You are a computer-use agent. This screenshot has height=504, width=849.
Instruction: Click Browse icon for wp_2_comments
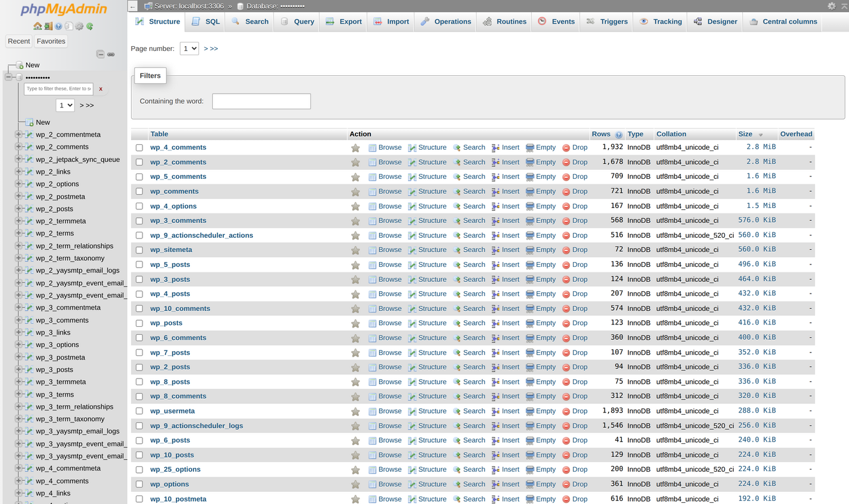pyautogui.click(x=372, y=162)
